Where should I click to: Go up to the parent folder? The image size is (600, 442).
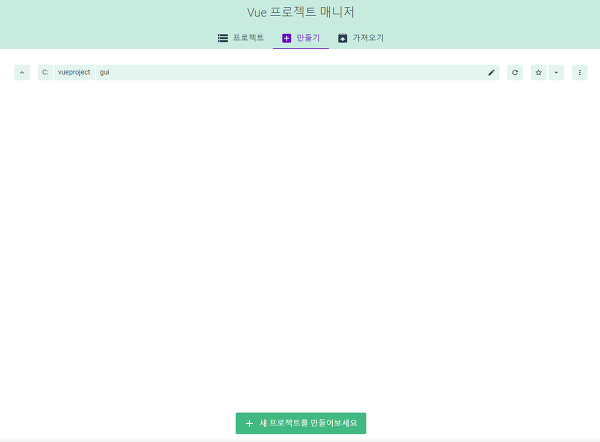(22, 72)
